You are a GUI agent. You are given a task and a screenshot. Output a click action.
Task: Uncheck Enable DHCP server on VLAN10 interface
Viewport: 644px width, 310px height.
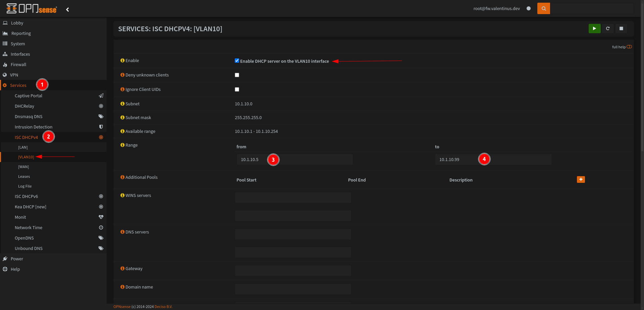237,61
